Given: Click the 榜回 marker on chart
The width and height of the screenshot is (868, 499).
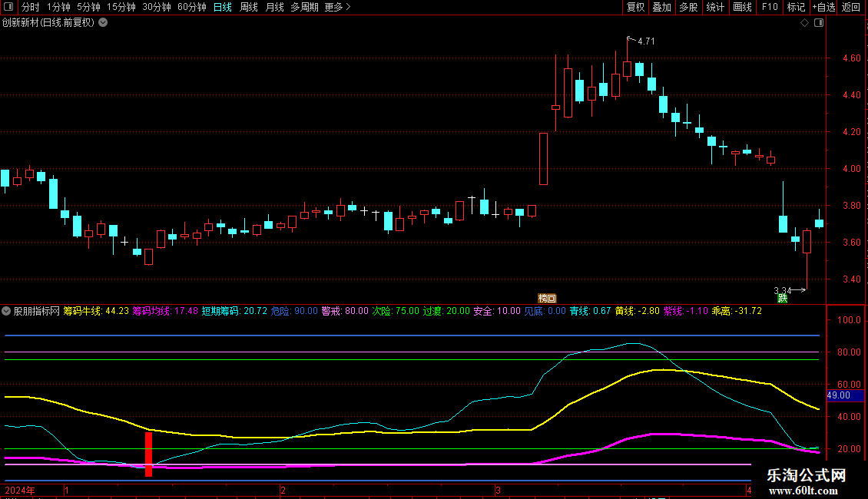Looking at the screenshot, I should 546,298.
